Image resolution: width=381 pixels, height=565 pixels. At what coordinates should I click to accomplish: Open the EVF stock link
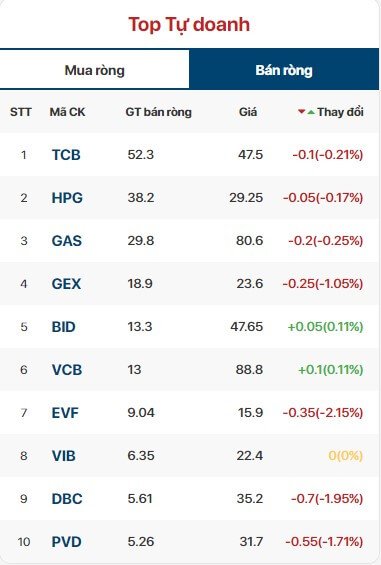coord(65,413)
